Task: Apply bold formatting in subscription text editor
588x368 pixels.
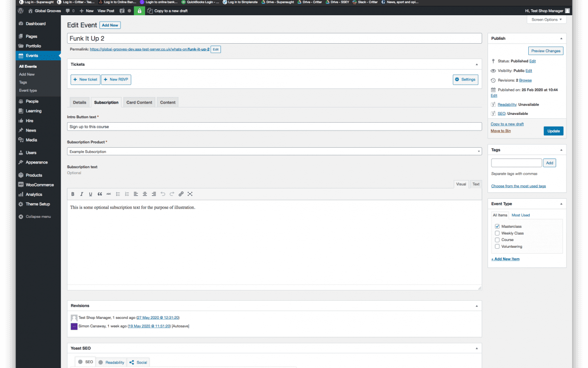Action: [73, 194]
